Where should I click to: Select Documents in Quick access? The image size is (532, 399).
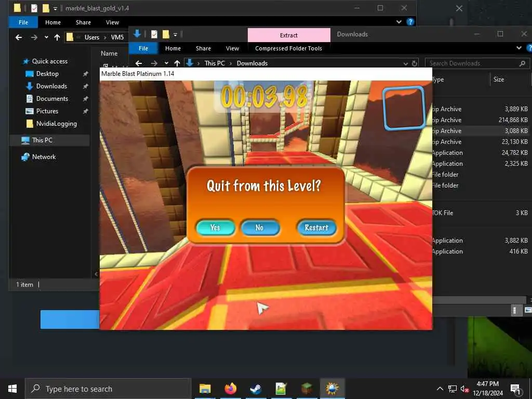point(52,99)
